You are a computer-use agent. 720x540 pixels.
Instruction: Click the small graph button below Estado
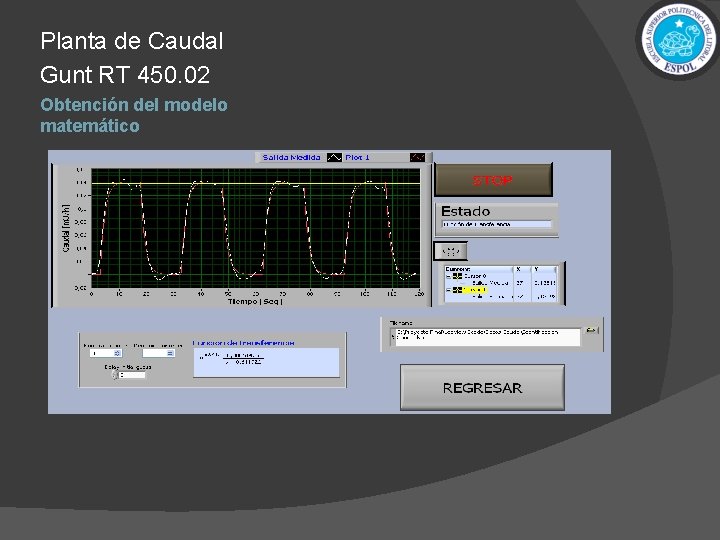pos(450,251)
